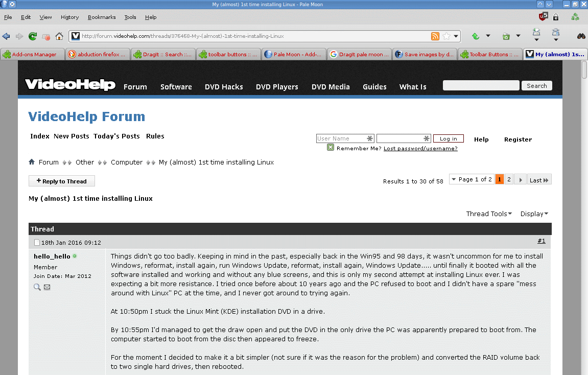The height and width of the screenshot is (375, 588).
Task: Go to next page arrow in pagination
Action: point(521,180)
